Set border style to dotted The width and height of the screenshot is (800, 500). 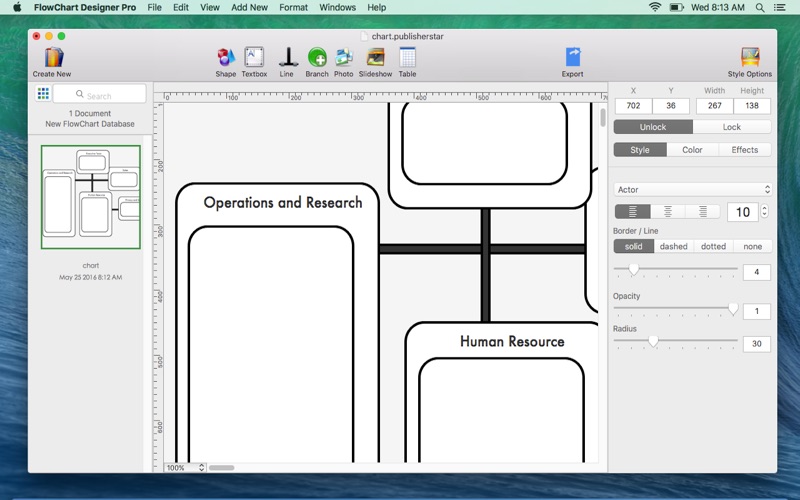(713, 246)
